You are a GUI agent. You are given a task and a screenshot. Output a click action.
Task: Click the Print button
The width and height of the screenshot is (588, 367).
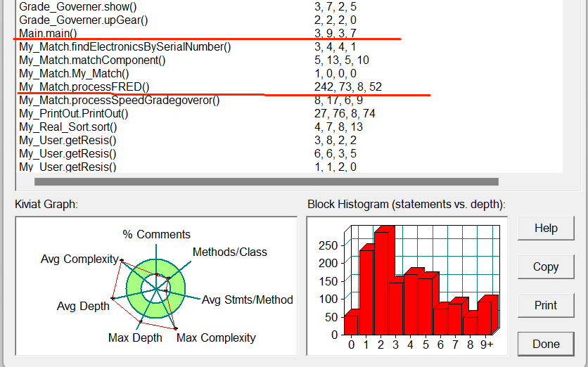point(546,305)
